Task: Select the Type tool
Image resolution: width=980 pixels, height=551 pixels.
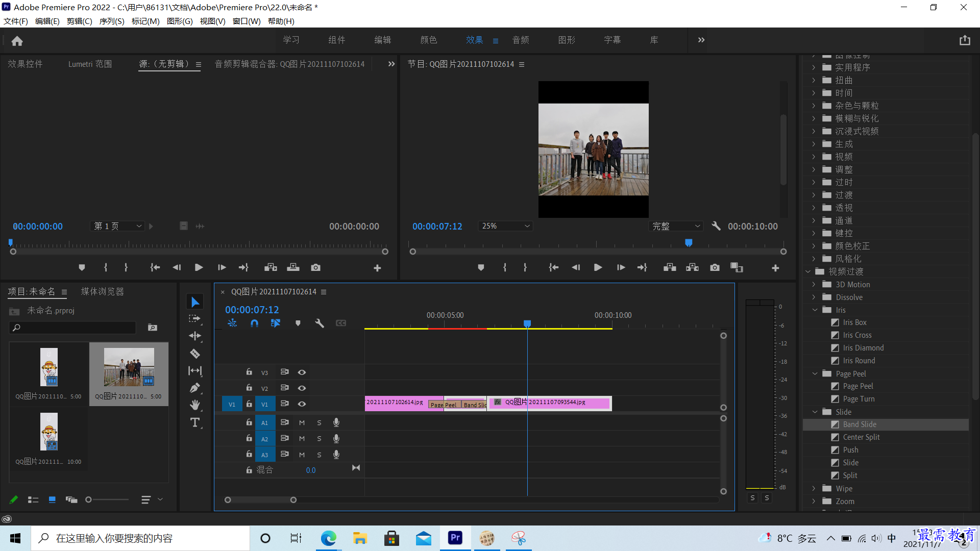Action: [x=195, y=422]
